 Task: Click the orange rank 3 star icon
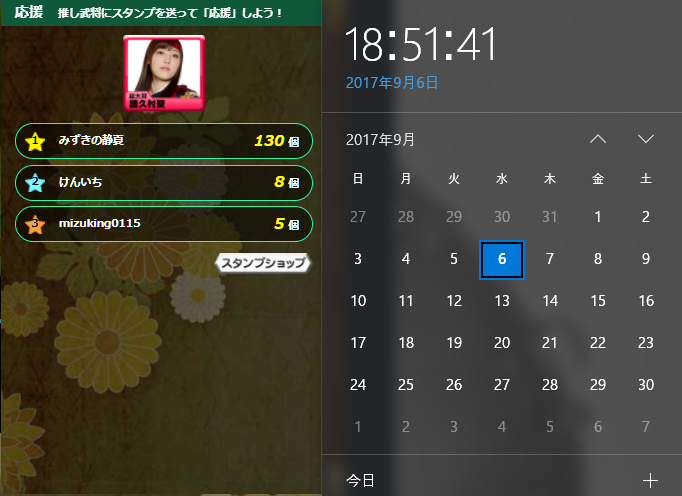[35, 224]
